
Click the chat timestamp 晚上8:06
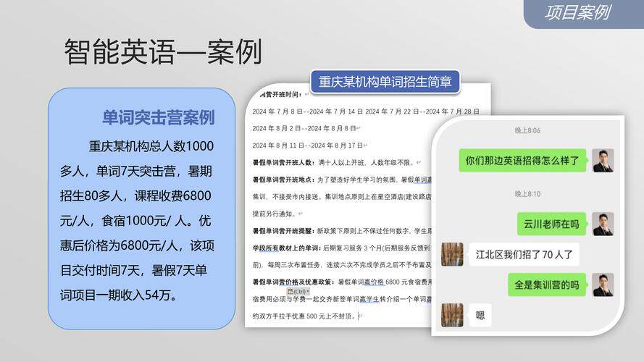[x=528, y=130]
